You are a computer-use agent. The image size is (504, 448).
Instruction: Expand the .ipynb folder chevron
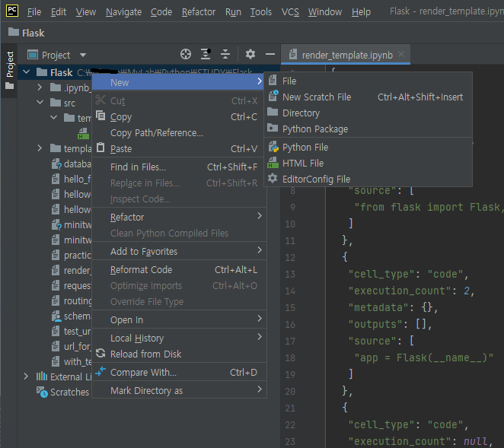(x=40, y=87)
